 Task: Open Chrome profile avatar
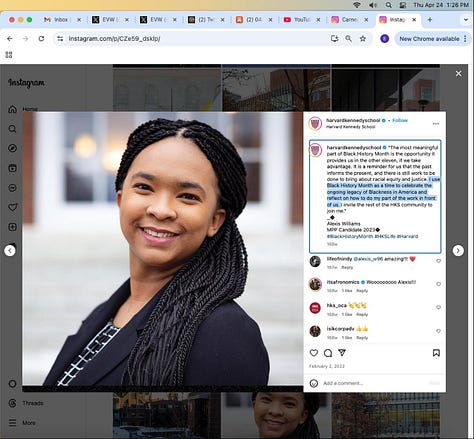384,39
